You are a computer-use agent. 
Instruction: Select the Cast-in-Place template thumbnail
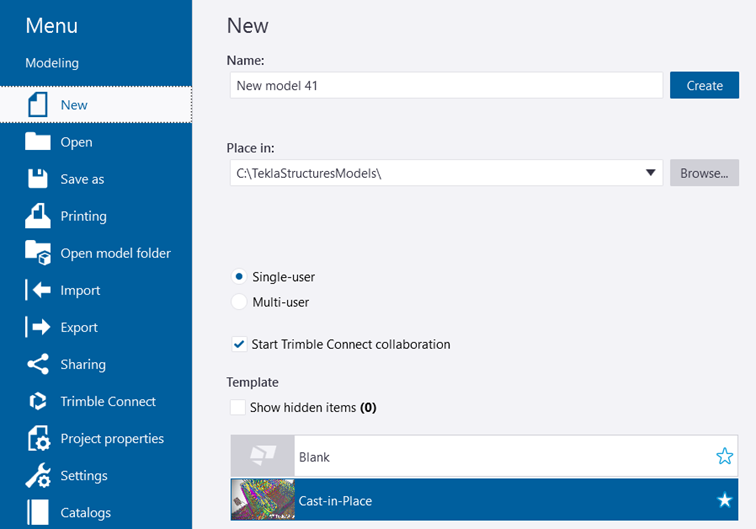[263, 500]
